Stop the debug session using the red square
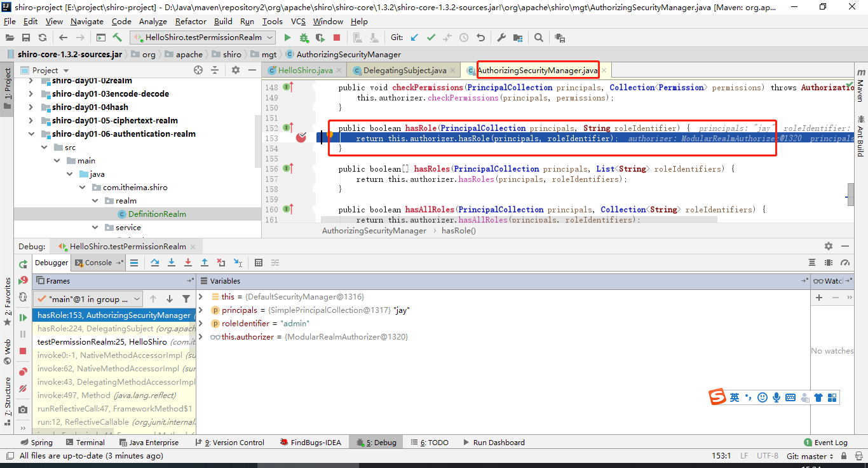The height and width of the screenshot is (468, 868). pyautogui.click(x=23, y=351)
